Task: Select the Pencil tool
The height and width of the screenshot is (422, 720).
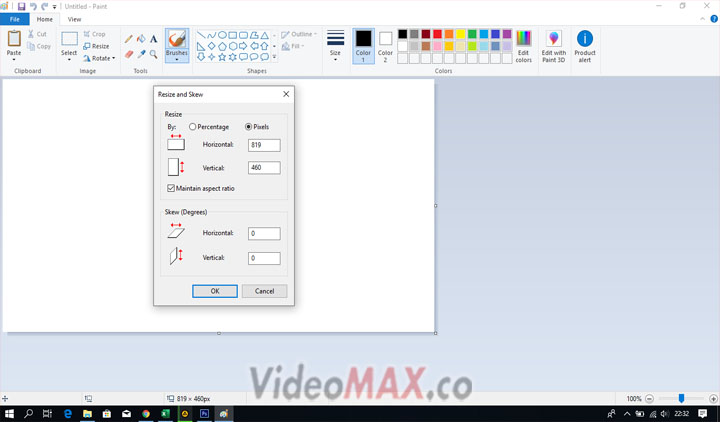Action: 129,39
